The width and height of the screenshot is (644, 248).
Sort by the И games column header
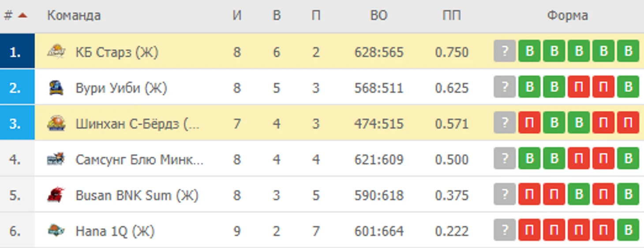(237, 16)
